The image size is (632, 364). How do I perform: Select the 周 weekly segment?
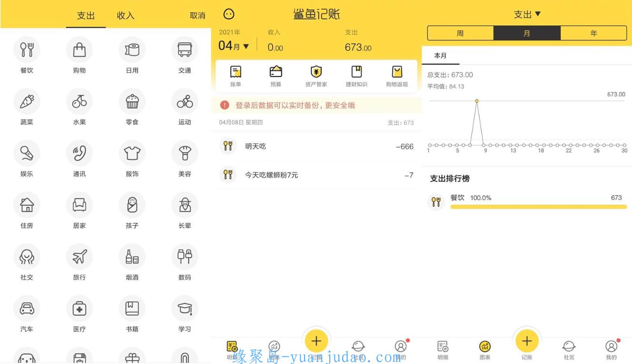coord(460,33)
